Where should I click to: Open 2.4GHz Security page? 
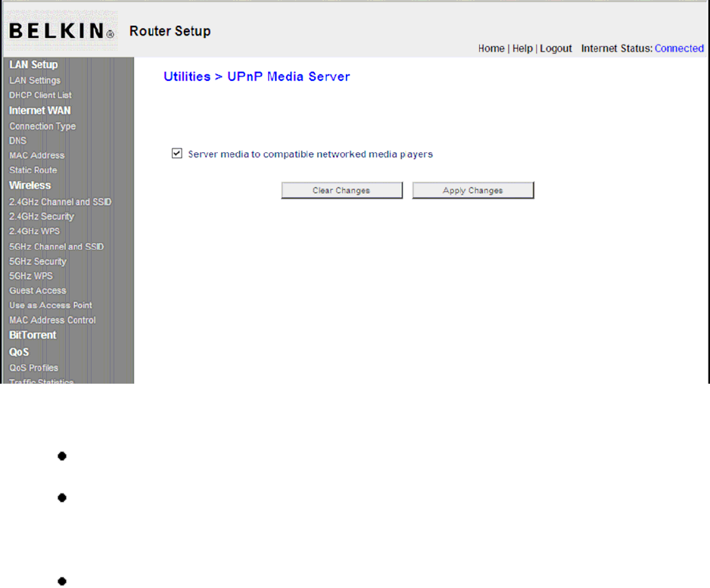coord(42,216)
